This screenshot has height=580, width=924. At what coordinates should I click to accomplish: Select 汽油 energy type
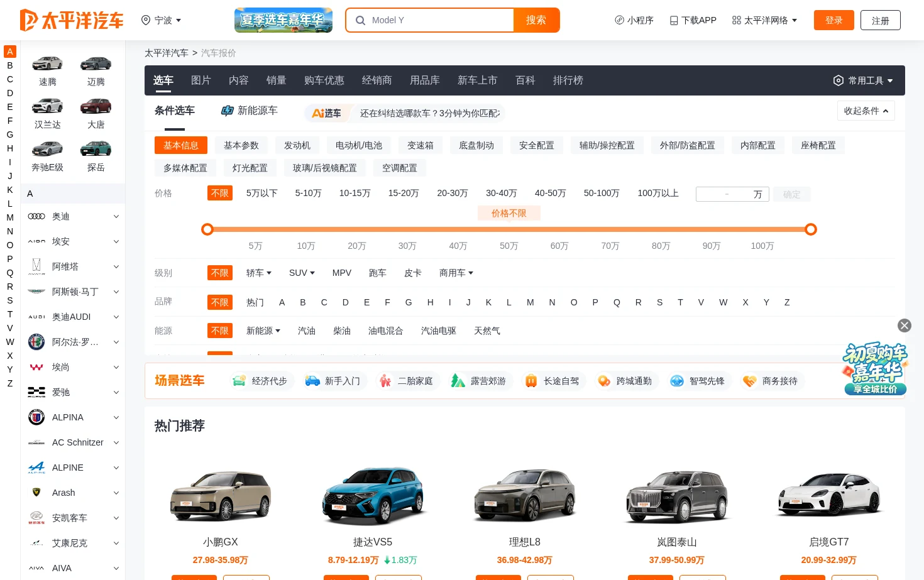(x=307, y=331)
